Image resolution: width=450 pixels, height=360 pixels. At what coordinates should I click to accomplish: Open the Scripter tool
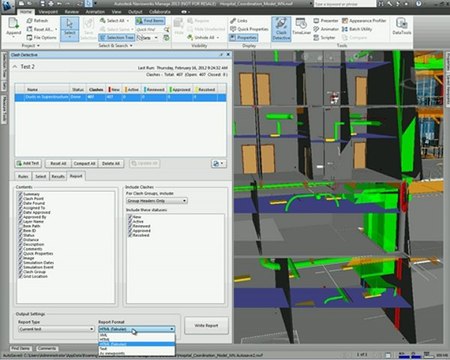324,38
